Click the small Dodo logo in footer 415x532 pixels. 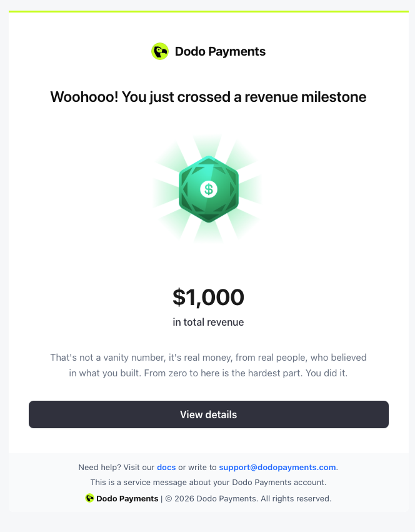pyautogui.click(x=89, y=498)
